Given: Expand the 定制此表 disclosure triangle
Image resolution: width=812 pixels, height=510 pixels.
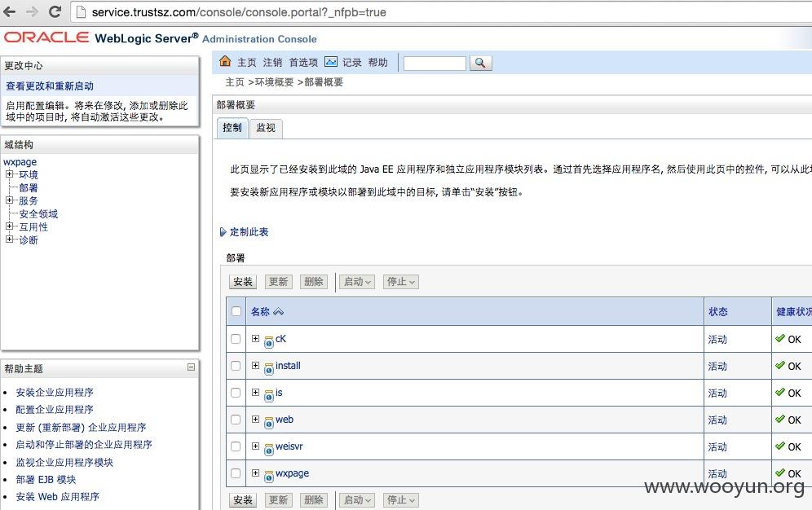Looking at the screenshot, I should [223, 231].
